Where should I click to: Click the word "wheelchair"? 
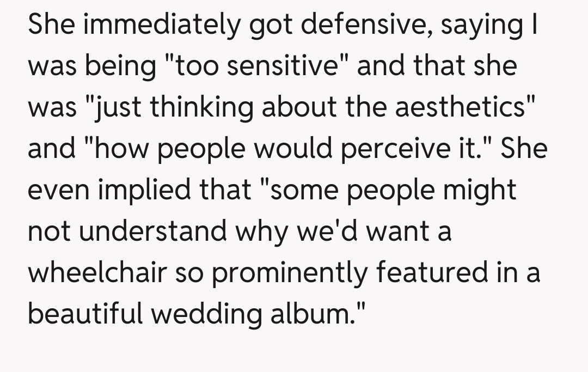coord(96,272)
